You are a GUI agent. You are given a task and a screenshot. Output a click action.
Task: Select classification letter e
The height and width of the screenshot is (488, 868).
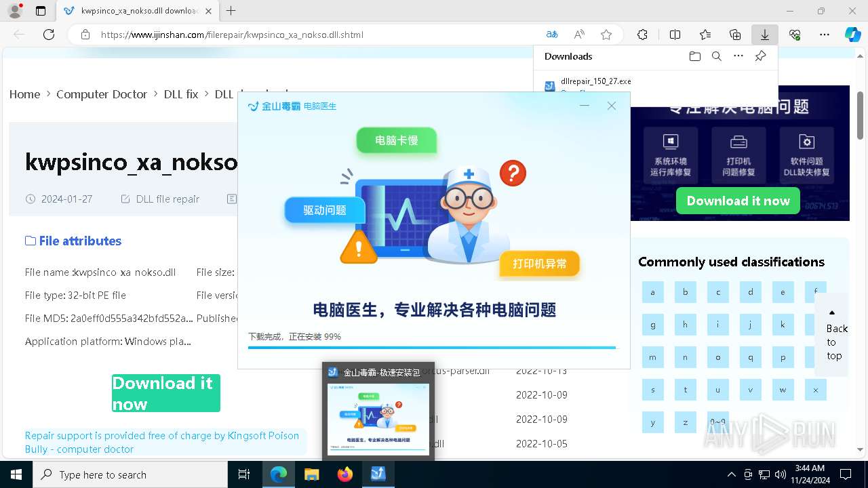(x=783, y=292)
